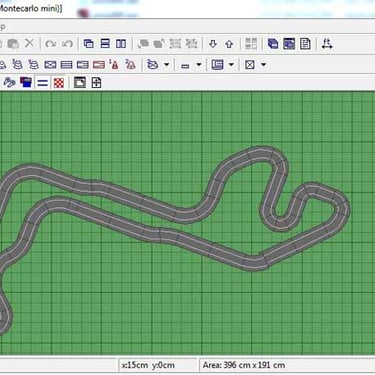
Task: Click the cascade windows icon
Action: (x=89, y=44)
